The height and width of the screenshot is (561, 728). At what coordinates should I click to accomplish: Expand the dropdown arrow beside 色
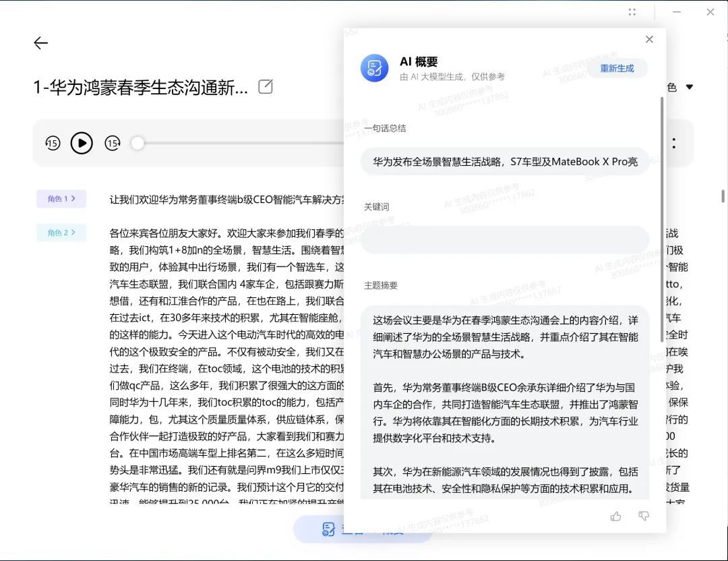coord(690,87)
